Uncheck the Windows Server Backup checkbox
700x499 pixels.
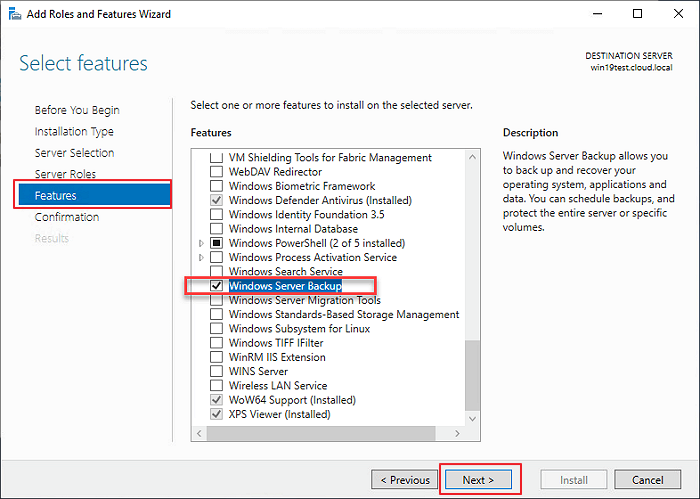(216, 286)
